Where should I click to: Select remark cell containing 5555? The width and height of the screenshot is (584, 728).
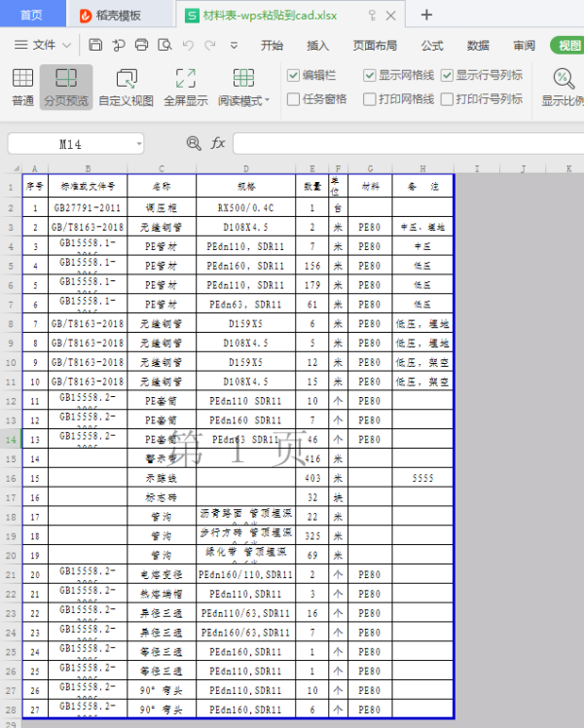coord(422,478)
